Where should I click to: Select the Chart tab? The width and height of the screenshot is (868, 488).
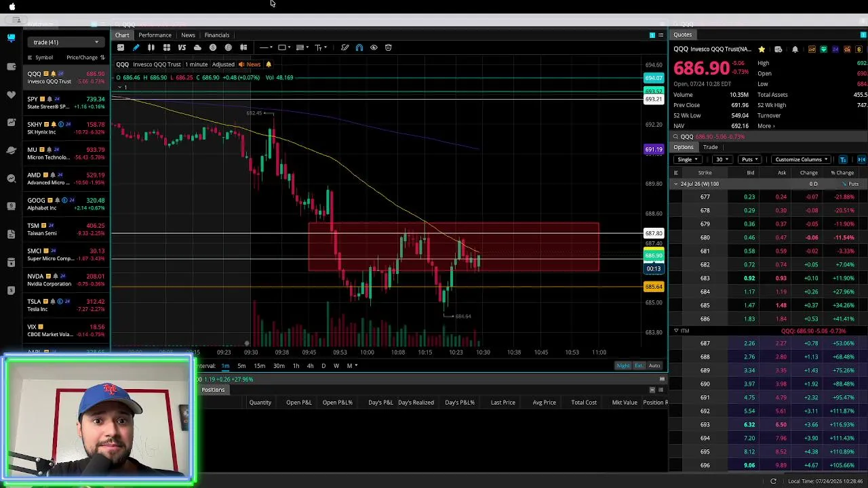point(122,35)
